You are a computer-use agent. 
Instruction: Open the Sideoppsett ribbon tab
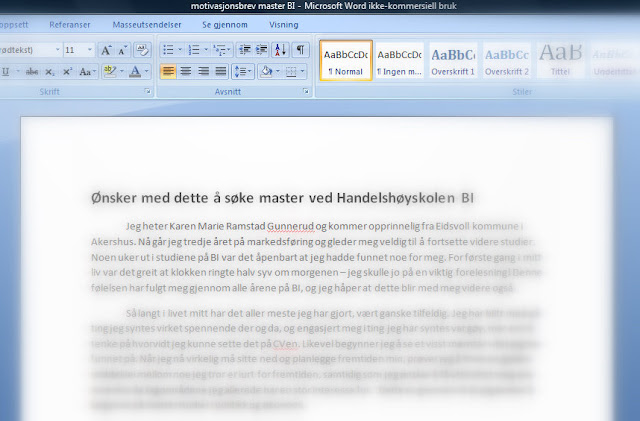click(x=14, y=25)
